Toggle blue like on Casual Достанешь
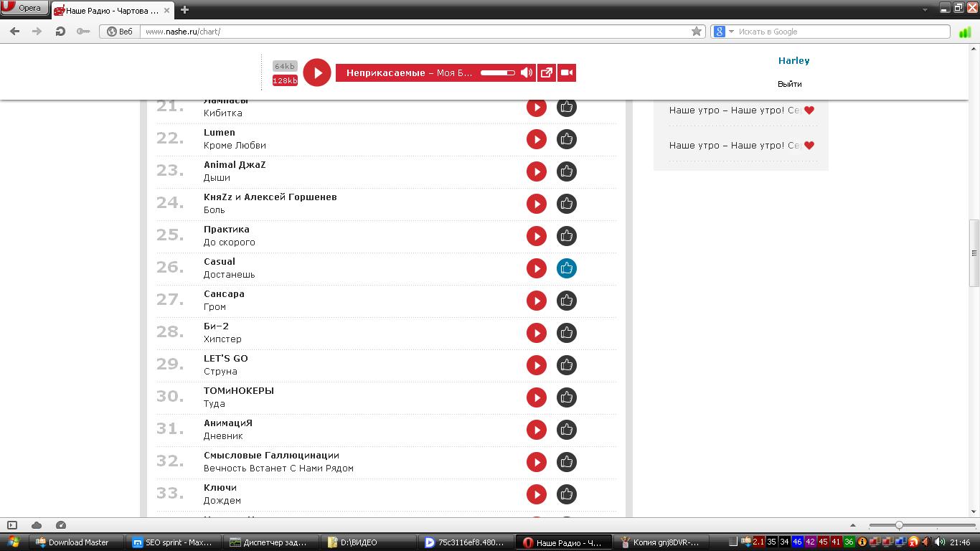The width and height of the screenshot is (980, 551). coord(567,268)
